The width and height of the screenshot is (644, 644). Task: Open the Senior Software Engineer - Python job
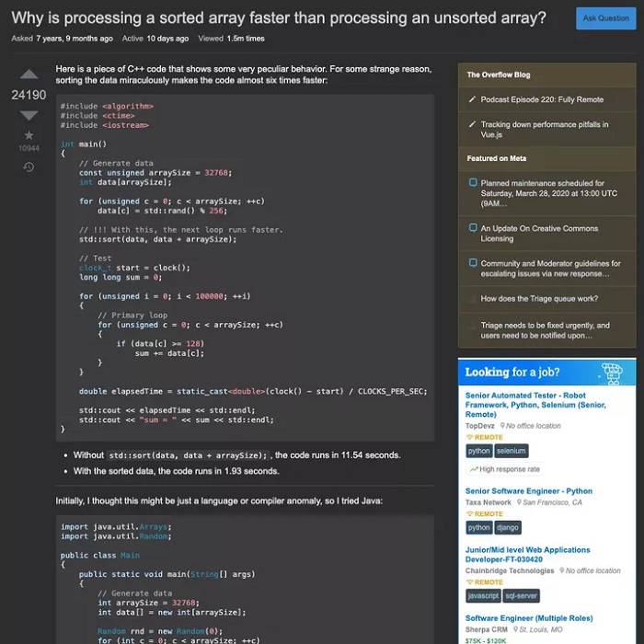point(529,491)
